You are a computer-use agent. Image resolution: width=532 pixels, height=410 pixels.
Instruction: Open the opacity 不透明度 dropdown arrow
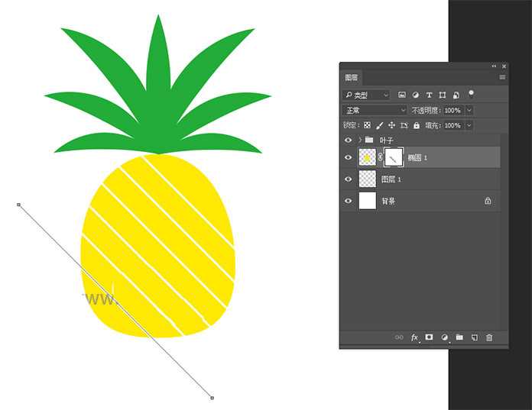point(469,111)
